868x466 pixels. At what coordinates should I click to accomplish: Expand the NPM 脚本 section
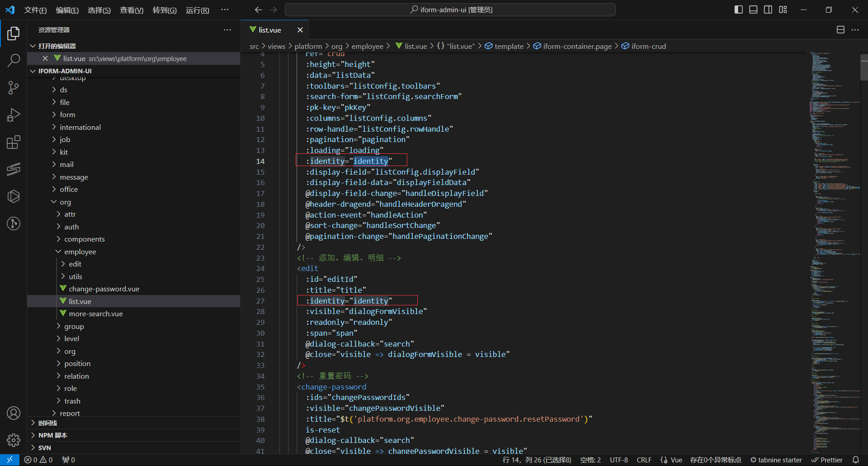[52, 435]
